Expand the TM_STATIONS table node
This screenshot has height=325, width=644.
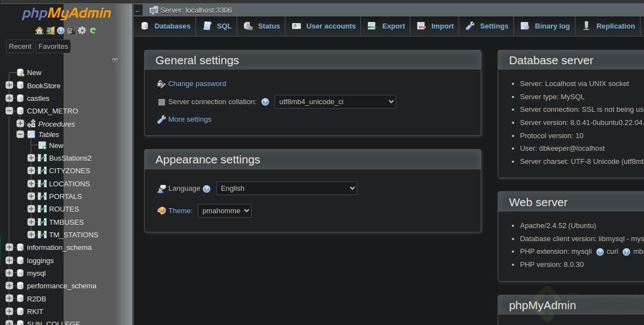tap(31, 235)
